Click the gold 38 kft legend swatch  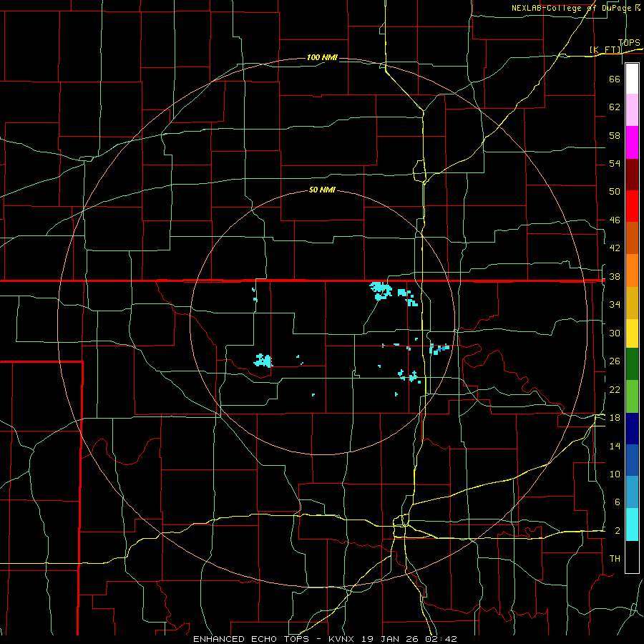click(x=632, y=303)
